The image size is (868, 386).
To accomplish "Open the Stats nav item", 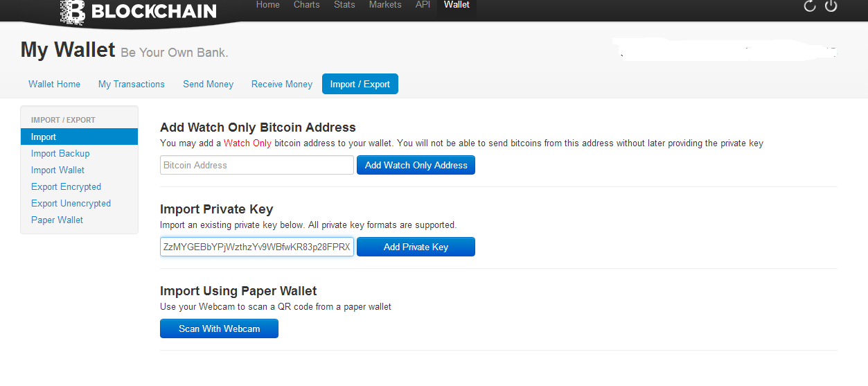I will pos(344,5).
